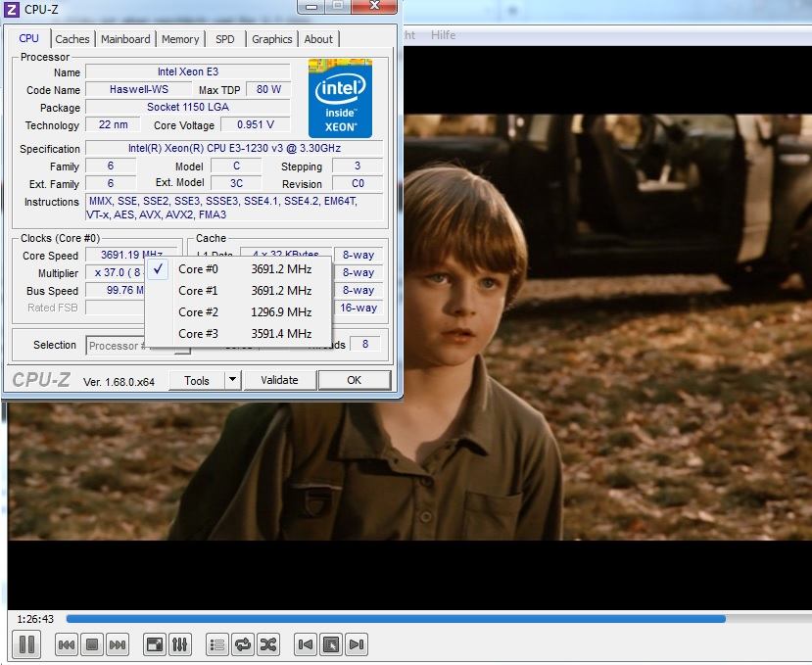Pause the video playback
Screen dimensions: 812x665
coord(26,644)
